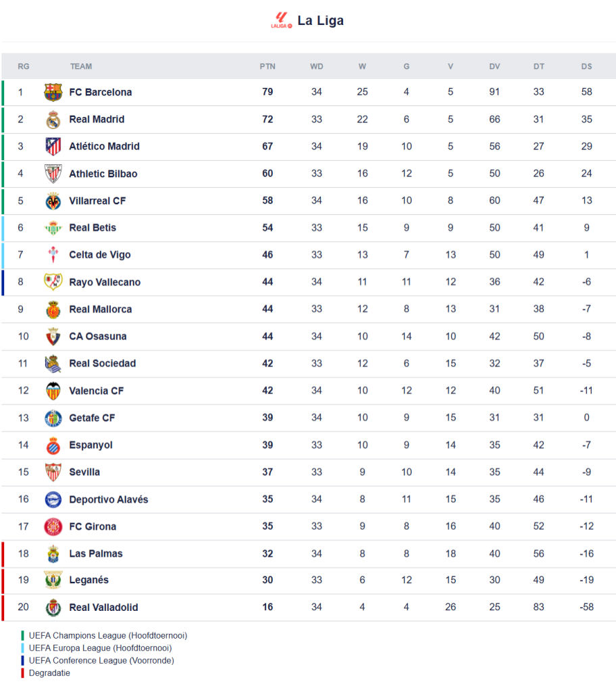The height and width of the screenshot is (692, 616).
Task: Open the Real Sociedad team link
Action: tap(102, 363)
